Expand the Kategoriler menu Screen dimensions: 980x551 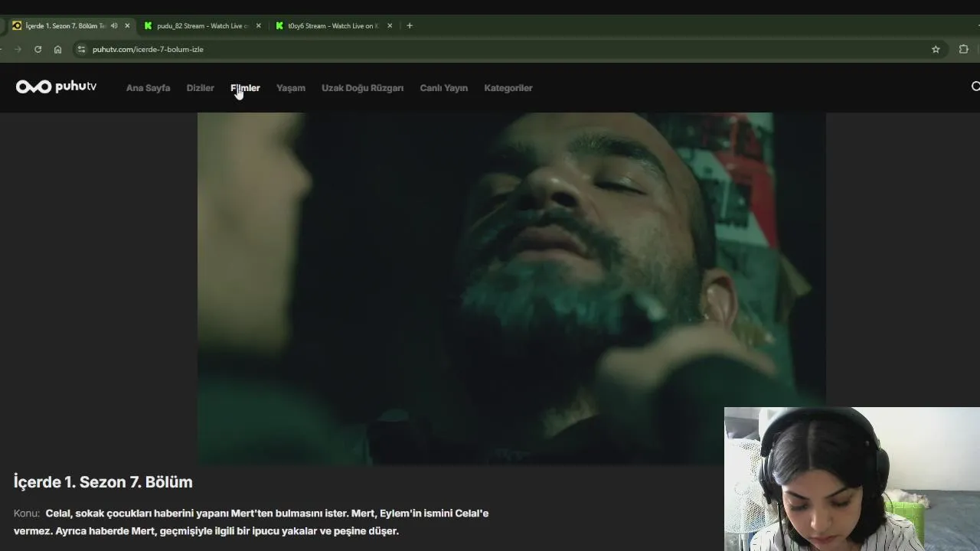pos(508,88)
